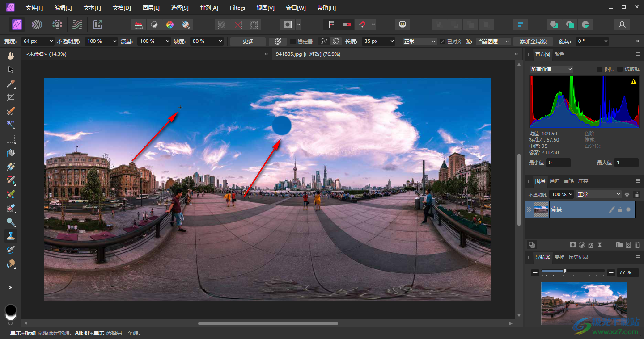Viewport: 644px width, 339px height.
Task: Switch to the 历史记录 tab
Action: [578, 257]
